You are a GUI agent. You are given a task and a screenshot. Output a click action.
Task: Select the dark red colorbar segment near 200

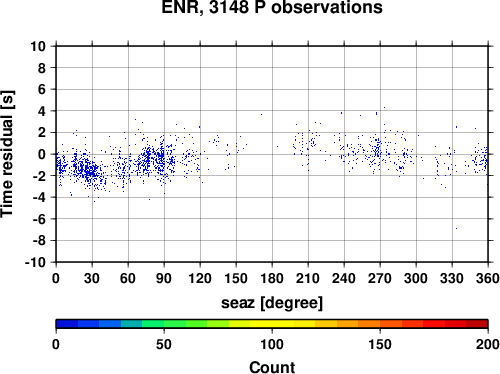(x=477, y=324)
